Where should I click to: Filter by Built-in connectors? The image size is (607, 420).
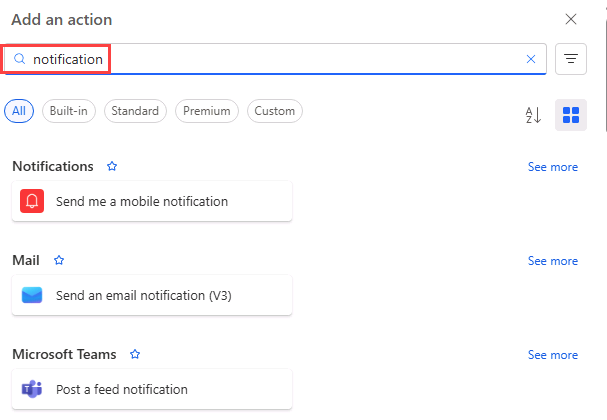point(69,111)
